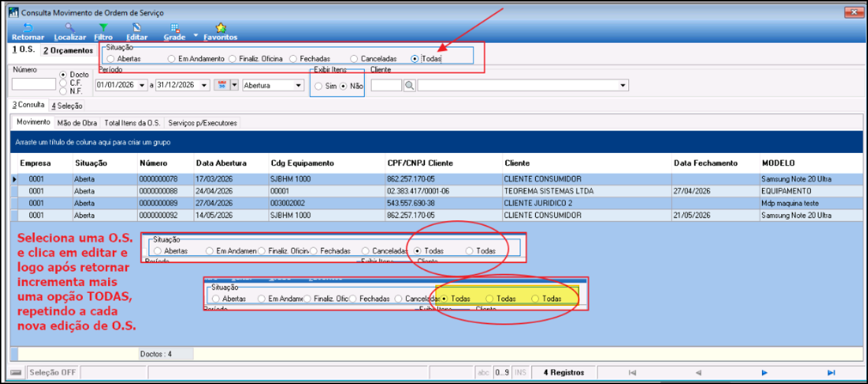
Task: Click the Número input field
Action: 34,84
